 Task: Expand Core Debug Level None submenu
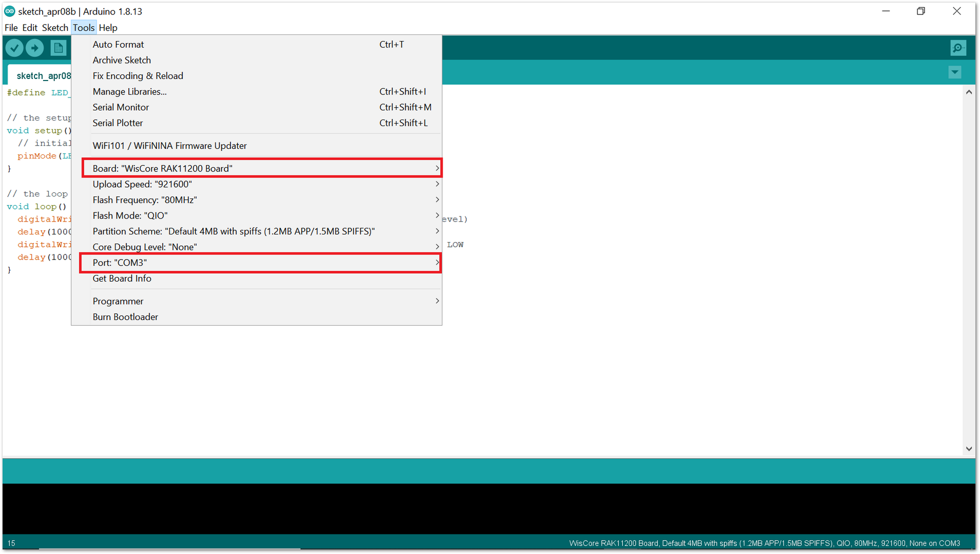pos(256,247)
